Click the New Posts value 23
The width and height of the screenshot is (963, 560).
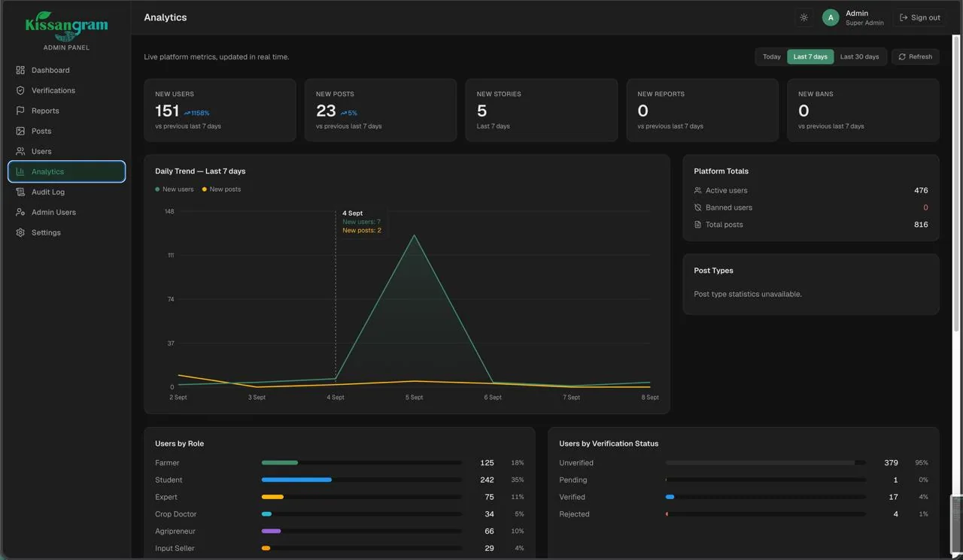[326, 110]
